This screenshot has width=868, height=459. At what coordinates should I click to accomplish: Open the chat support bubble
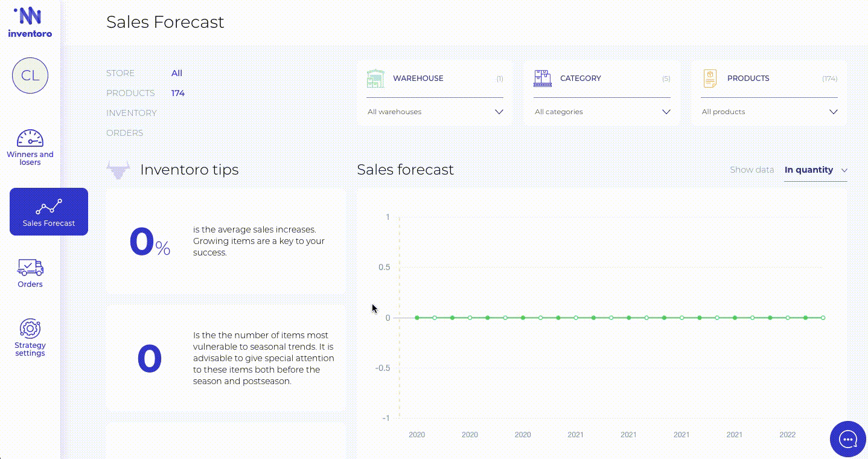pyautogui.click(x=847, y=439)
